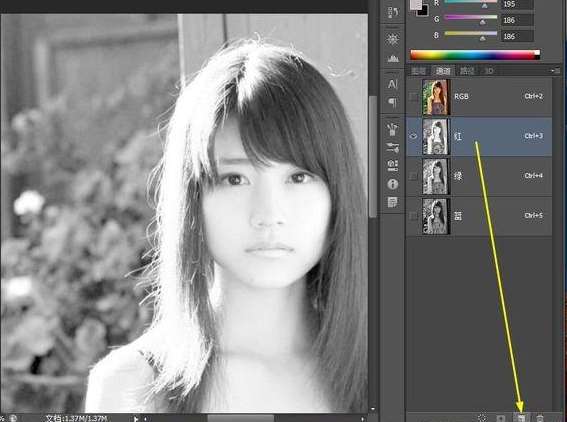Save selection as channel icon
The height and width of the screenshot is (422, 567).
501,418
